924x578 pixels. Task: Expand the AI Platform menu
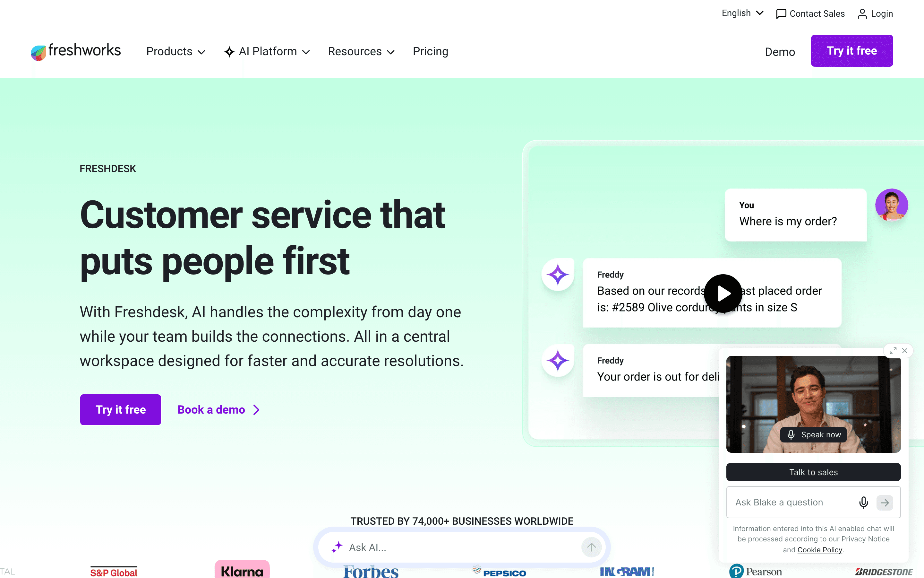[x=267, y=52]
